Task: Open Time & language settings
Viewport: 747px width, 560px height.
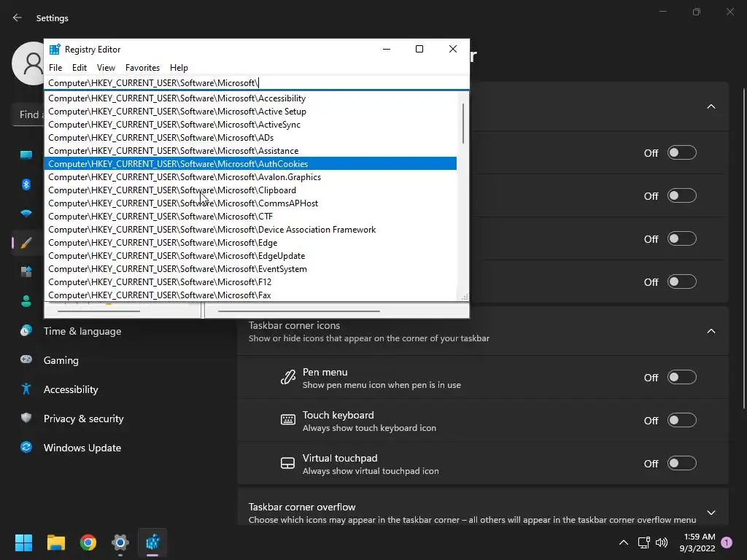Action: coord(82,331)
